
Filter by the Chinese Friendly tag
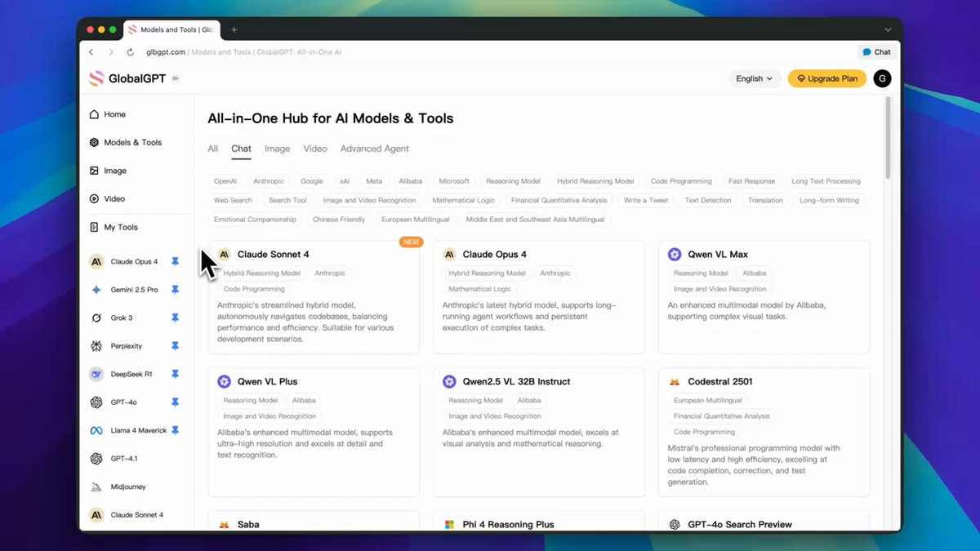339,220
